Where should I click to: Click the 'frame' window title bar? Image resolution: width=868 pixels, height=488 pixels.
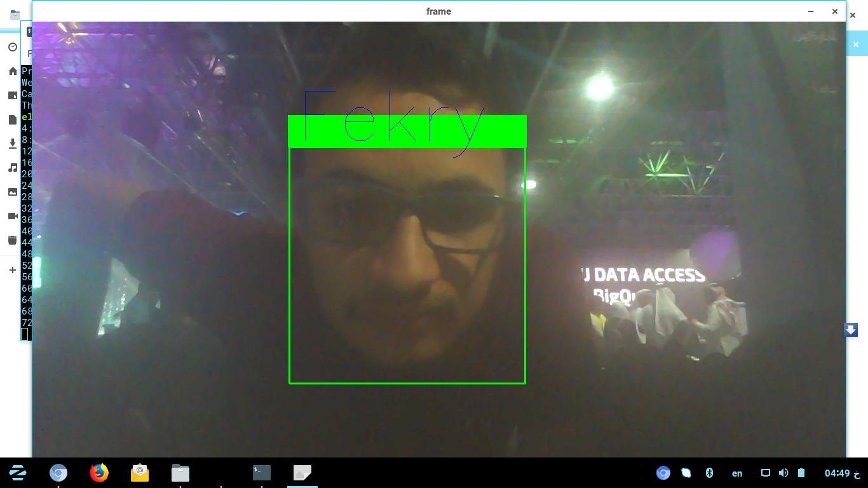438,11
